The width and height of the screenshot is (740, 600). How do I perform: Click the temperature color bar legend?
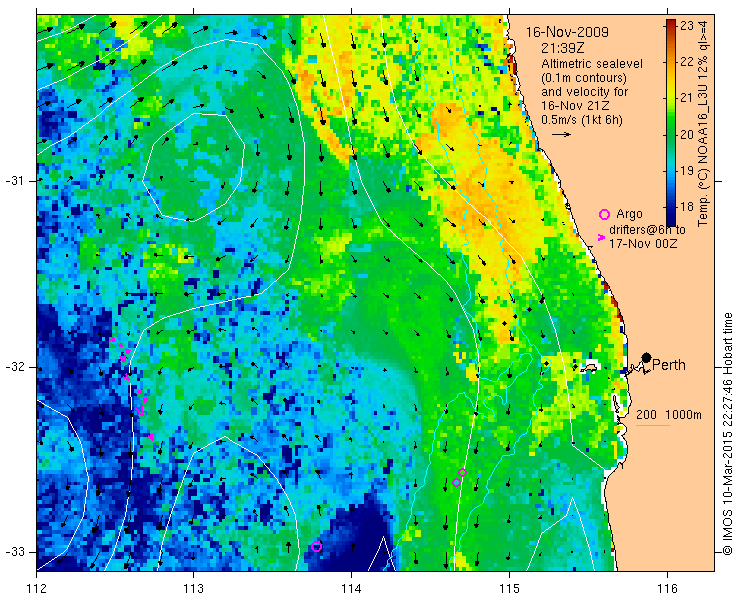point(671,123)
